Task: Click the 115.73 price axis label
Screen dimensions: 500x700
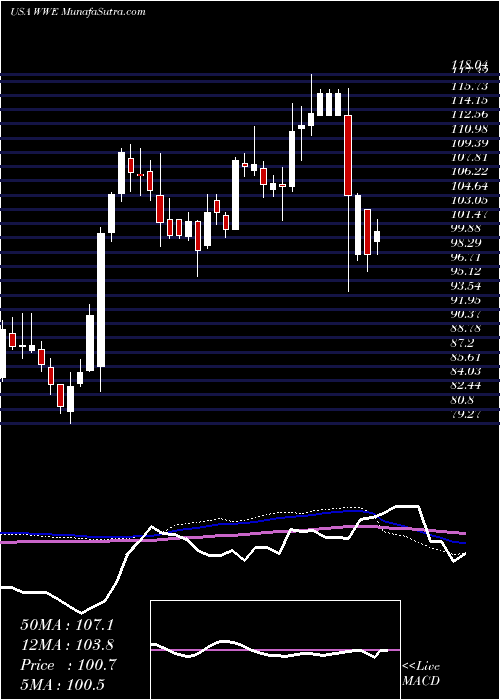Action: [x=472, y=86]
